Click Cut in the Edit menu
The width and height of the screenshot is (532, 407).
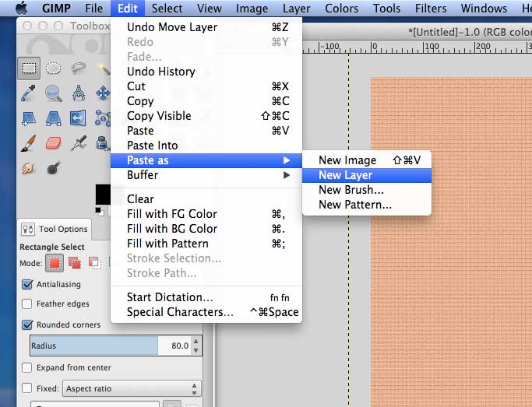coord(206,86)
